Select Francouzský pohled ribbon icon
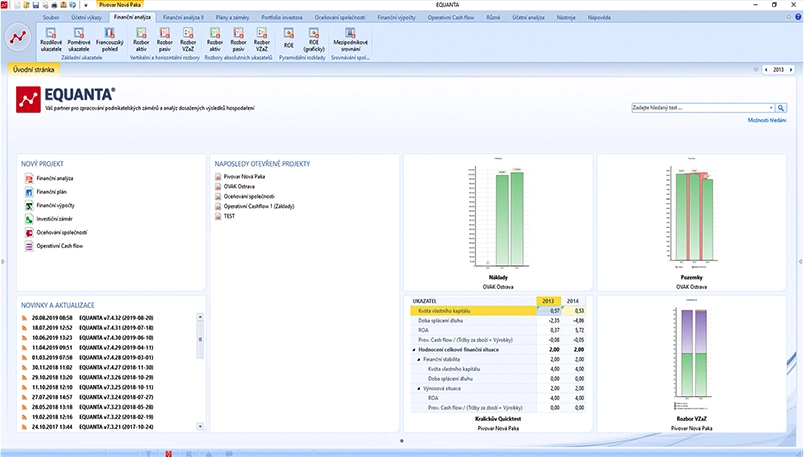Screen dimensions: 804x457 tap(109, 40)
